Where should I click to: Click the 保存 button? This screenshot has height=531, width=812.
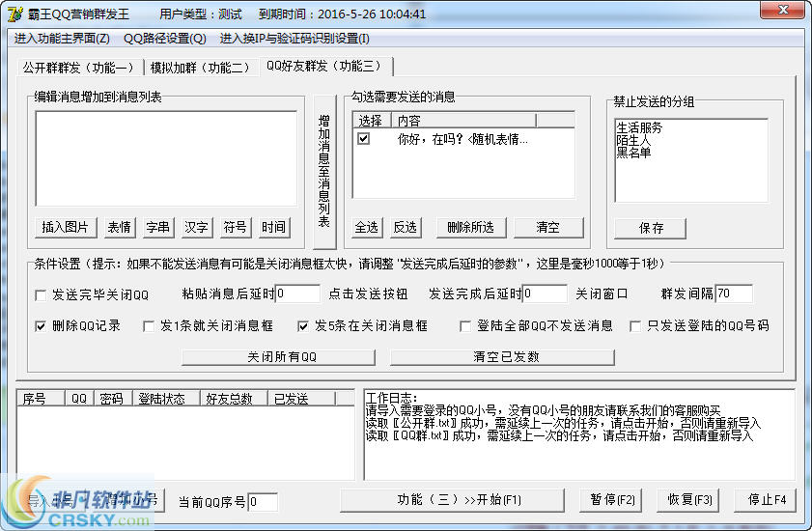pyautogui.click(x=651, y=228)
